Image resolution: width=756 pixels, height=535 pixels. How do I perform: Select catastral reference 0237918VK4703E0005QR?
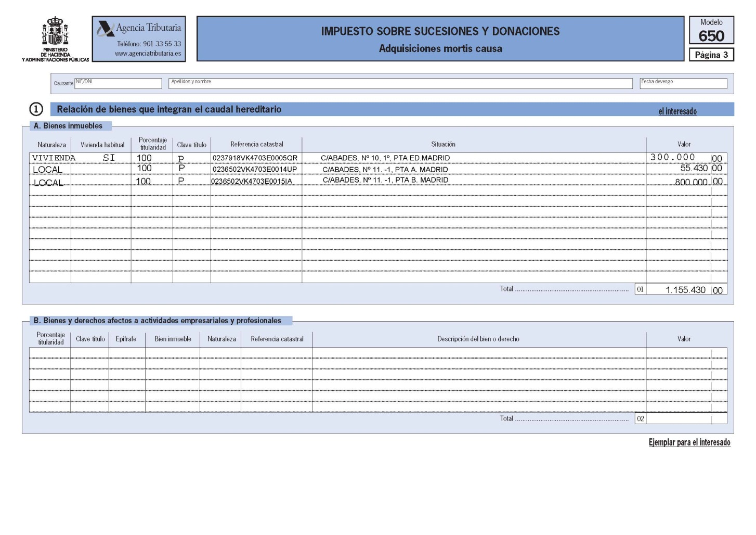point(255,158)
